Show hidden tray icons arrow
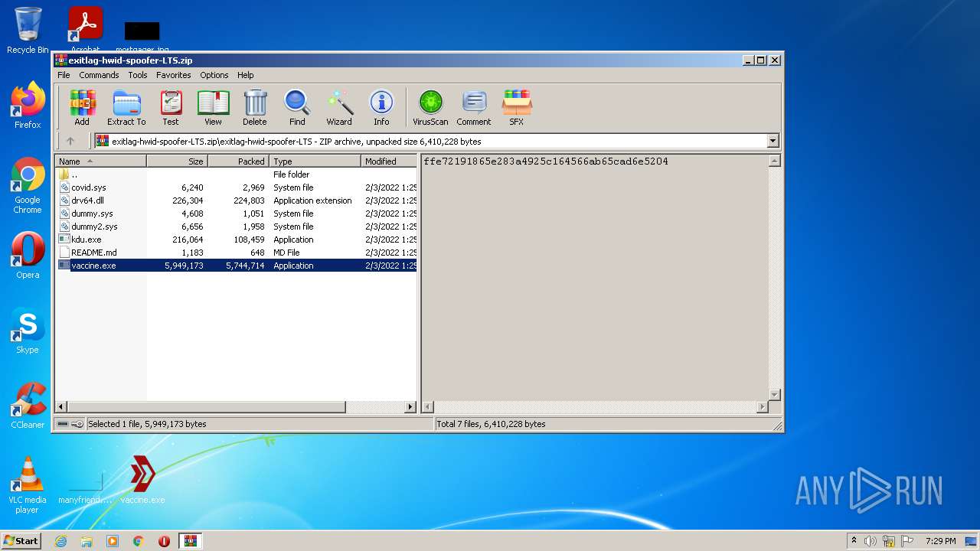Image resolution: width=980 pixels, height=551 pixels. click(854, 541)
